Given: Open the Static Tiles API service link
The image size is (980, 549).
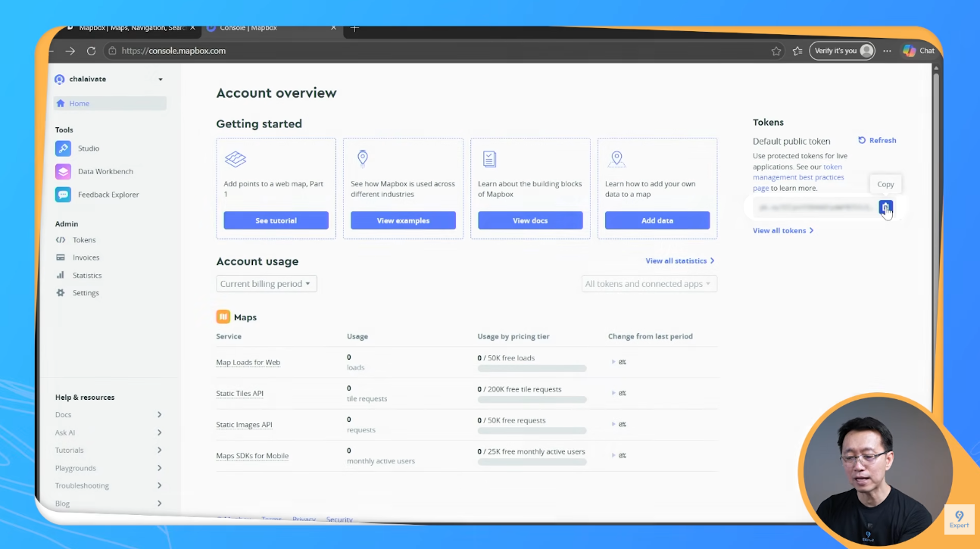Looking at the screenshot, I should point(240,394).
